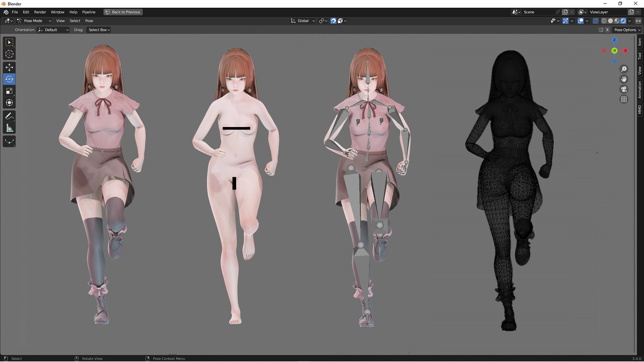644x362 pixels.
Task: Open the Pipeline menu
Action: 89,12
